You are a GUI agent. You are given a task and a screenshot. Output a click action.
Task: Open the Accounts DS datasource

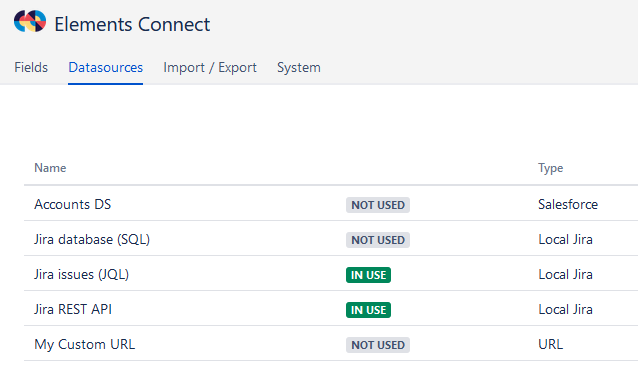72,204
